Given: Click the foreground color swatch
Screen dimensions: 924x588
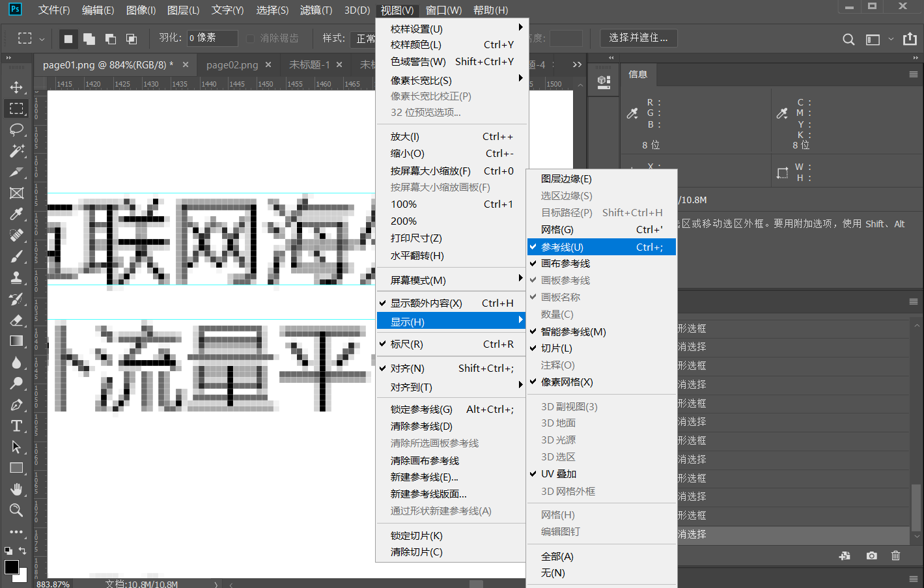Looking at the screenshot, I should point(11,567).
